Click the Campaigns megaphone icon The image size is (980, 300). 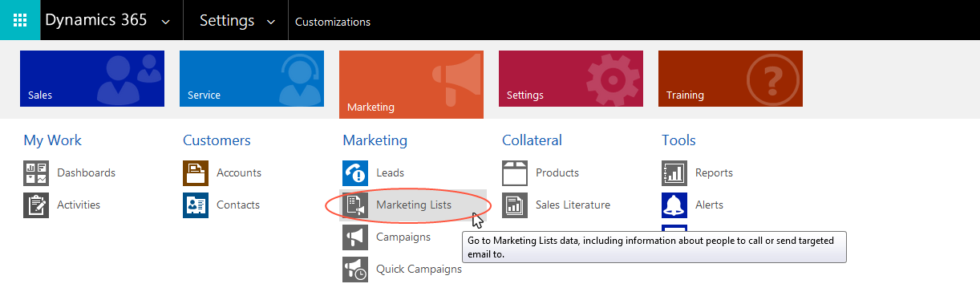[x=355, y=237]
